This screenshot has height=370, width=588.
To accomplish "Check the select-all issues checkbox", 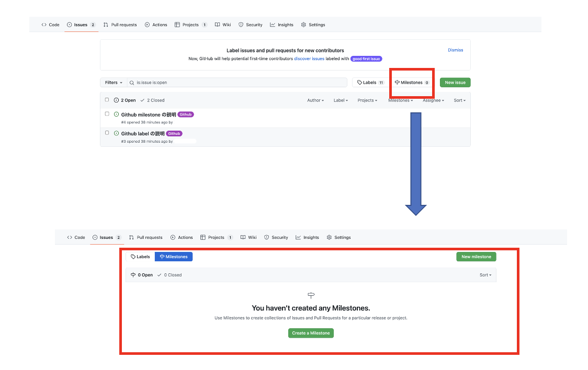I will 107,100.
